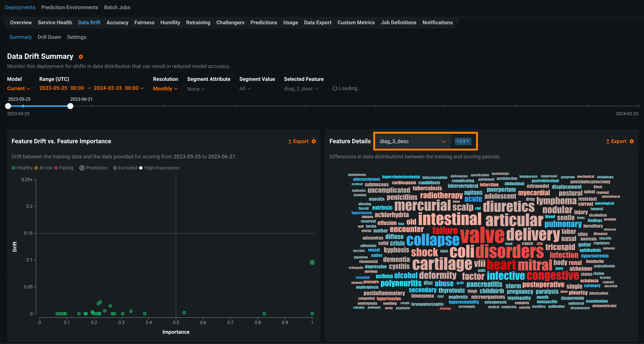Screen dimensions: 644x344
Task: Switch to the Accuracy tab
Action: (117, 22)
